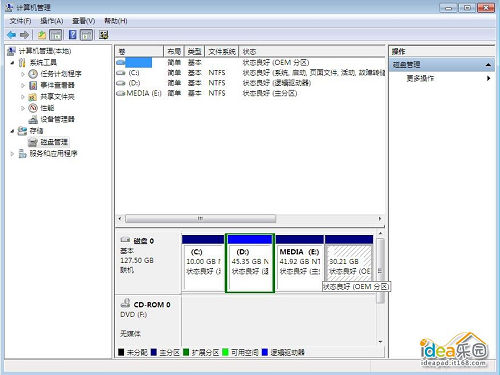The image size is (500, 375).
Task: Open the 文件(F) menu
Action: (20, 21)
